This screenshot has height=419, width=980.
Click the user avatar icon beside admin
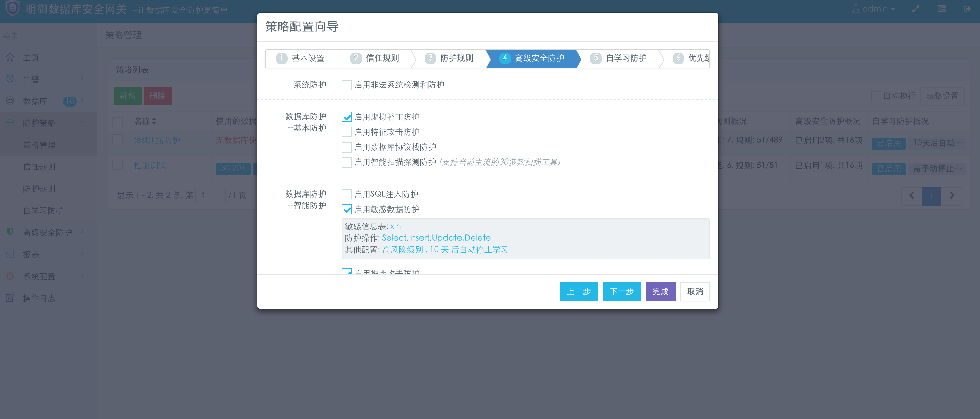(x=856, y=8)
